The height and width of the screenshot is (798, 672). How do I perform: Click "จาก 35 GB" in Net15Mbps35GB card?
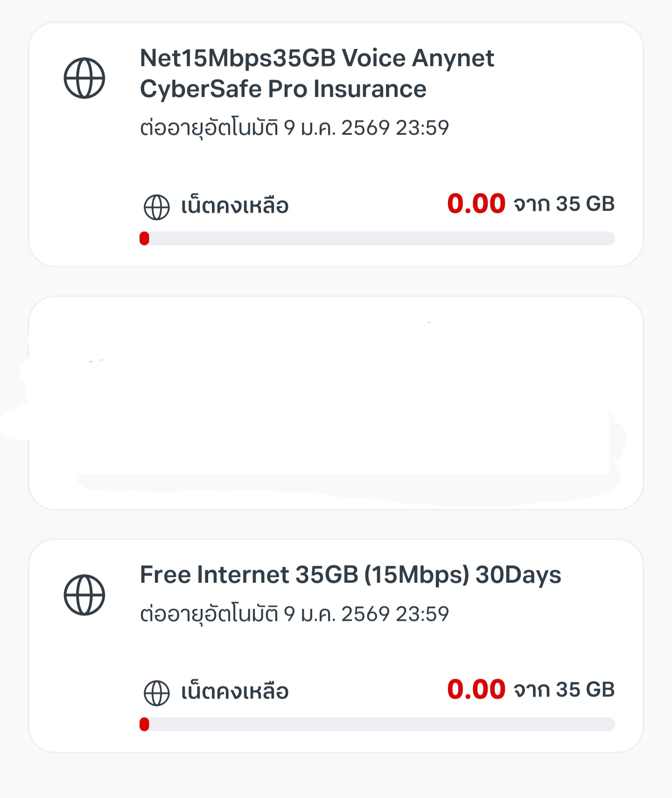(x=564, y=204)
